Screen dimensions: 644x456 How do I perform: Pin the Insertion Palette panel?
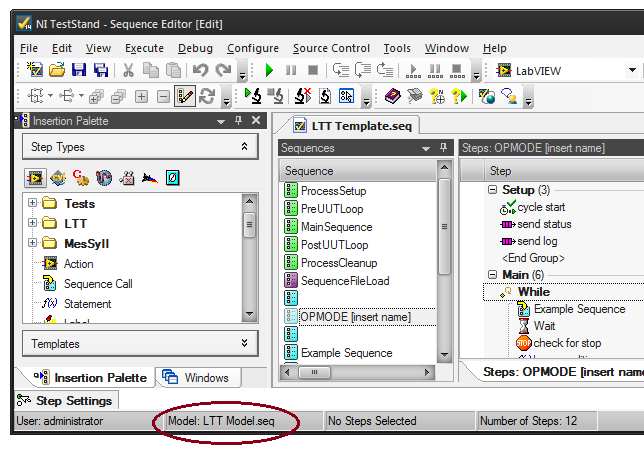(x=239, y=120)
